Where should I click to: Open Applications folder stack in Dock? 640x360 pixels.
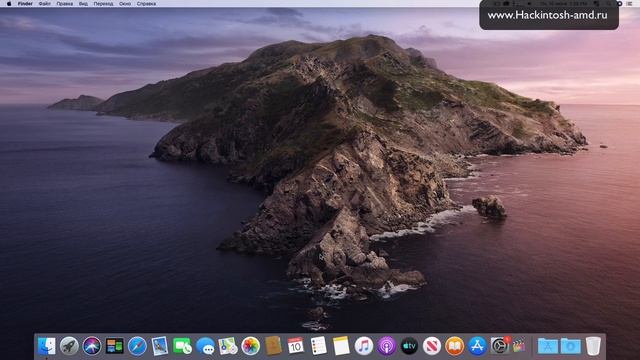point(548,346)
